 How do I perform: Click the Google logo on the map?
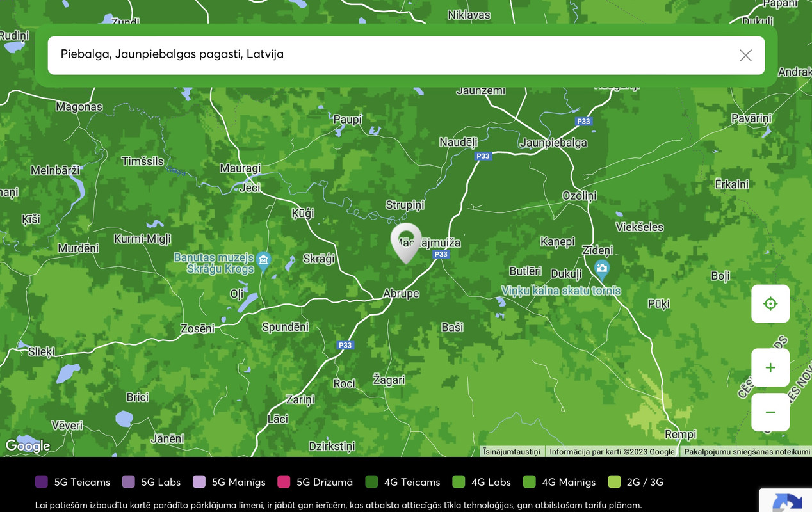(28, 446)
